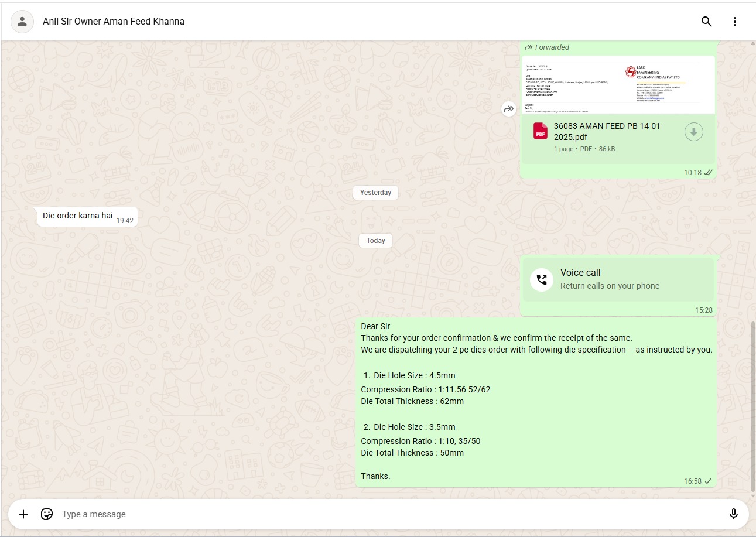
Task: Open contact info for Anil Sir header
Action: pos(114,22)
